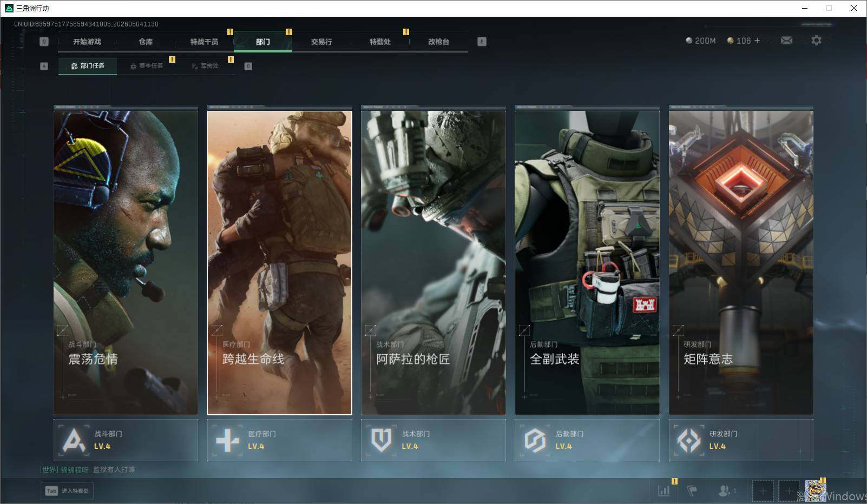This screenshot has width=867, height=504.
Task: Click the Delta Force app icon in title bar
Action: pos(9,8)
